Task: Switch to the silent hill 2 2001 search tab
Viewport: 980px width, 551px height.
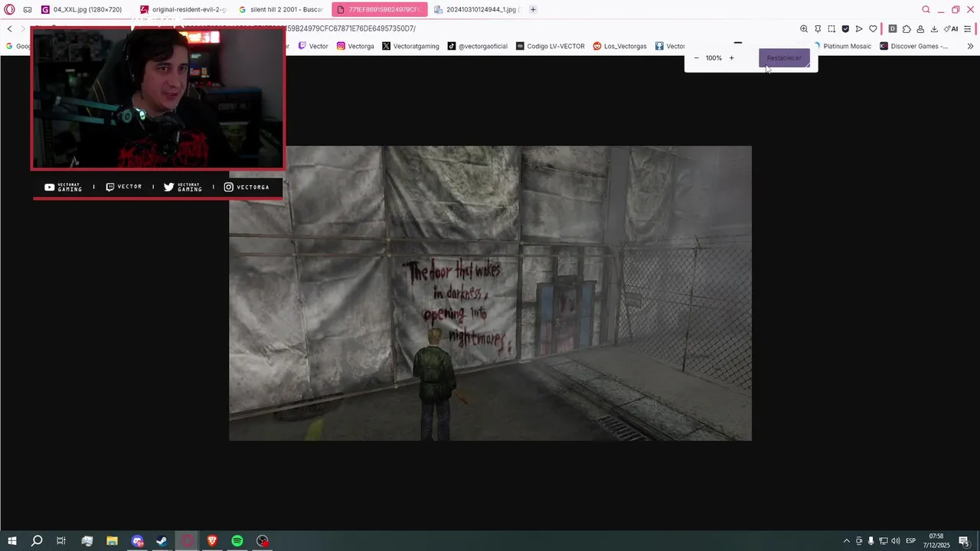Action: [x=280, y=10]
